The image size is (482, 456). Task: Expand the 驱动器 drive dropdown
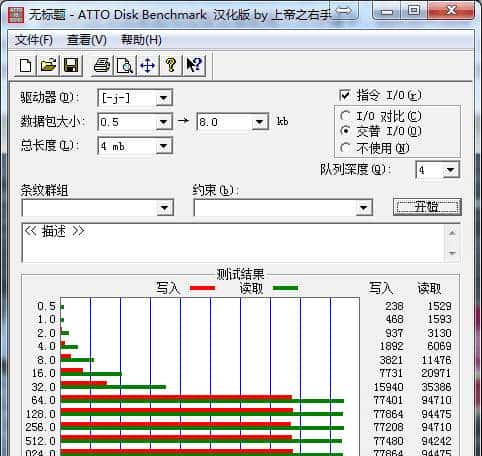(163, 98)
